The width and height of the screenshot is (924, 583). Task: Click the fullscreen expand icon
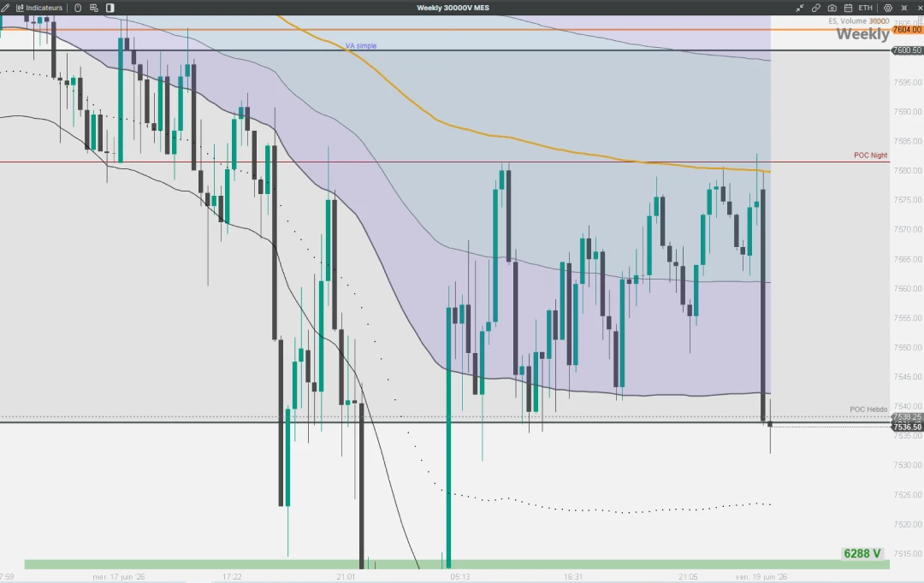coord(904,8)
